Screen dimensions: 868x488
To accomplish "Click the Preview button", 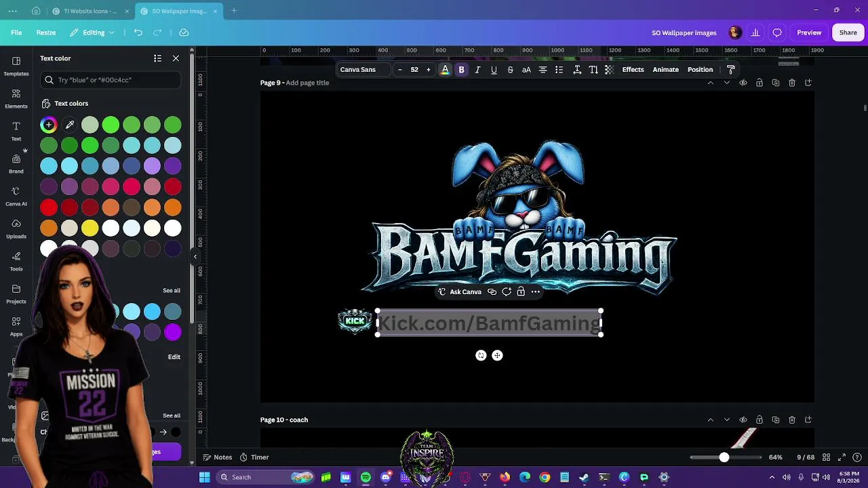I will click(x=809, y=33).
